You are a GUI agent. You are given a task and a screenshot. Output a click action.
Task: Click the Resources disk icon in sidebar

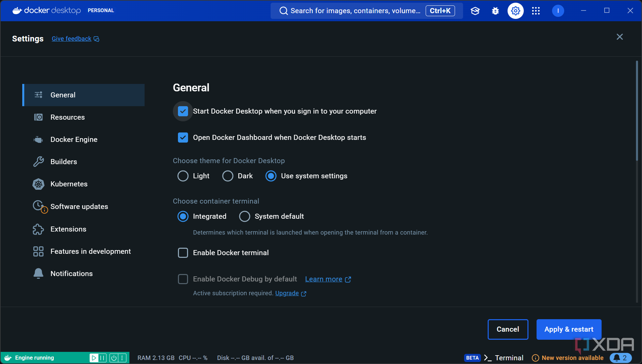click(x=38, y=117)
